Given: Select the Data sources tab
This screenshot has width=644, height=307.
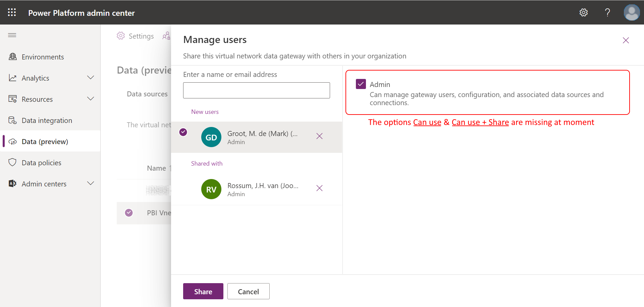Looking at the screenshot, I should tap(147, 94).
